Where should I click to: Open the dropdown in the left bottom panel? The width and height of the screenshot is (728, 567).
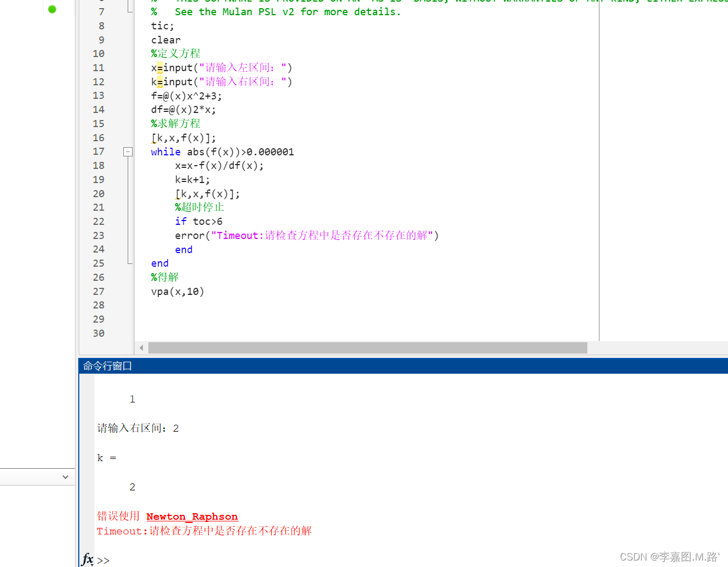[x=65, y=477]
